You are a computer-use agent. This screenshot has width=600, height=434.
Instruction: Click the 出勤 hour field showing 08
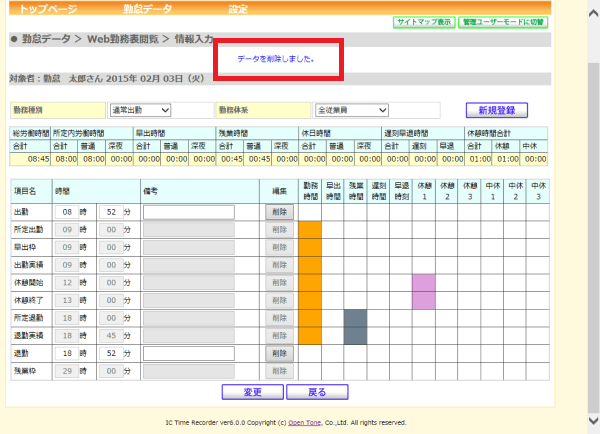tap(67, 212)
